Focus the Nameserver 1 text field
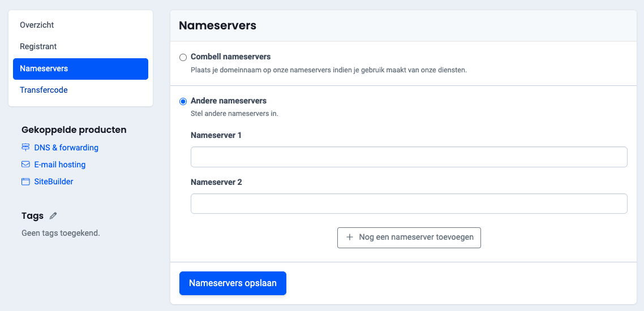The image size is (644, 311). 409,157
